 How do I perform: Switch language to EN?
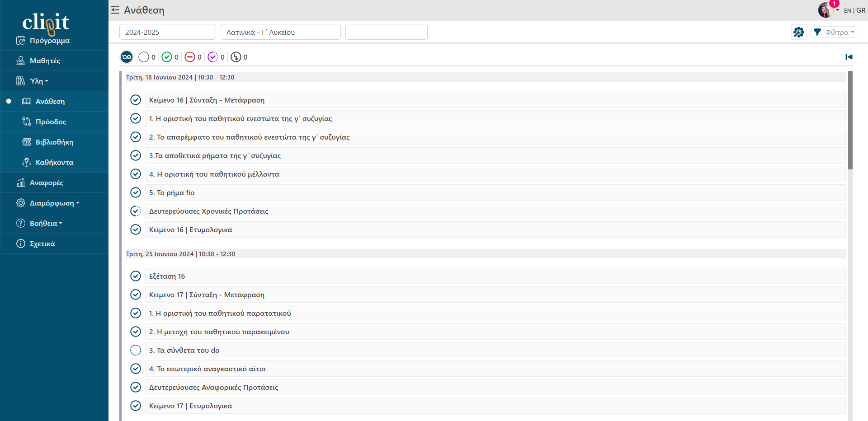[847, 10]
